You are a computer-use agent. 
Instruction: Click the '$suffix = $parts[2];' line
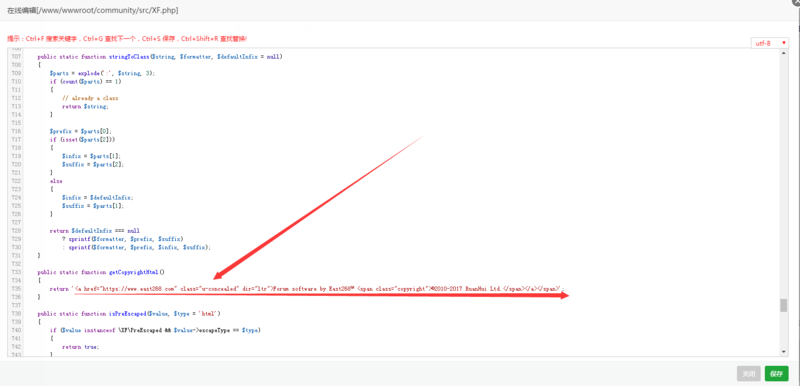(92, 164)
